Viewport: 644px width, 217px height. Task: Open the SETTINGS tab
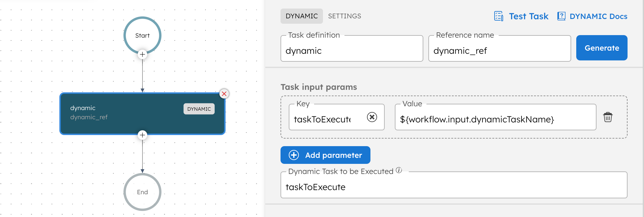click(344, 16)
